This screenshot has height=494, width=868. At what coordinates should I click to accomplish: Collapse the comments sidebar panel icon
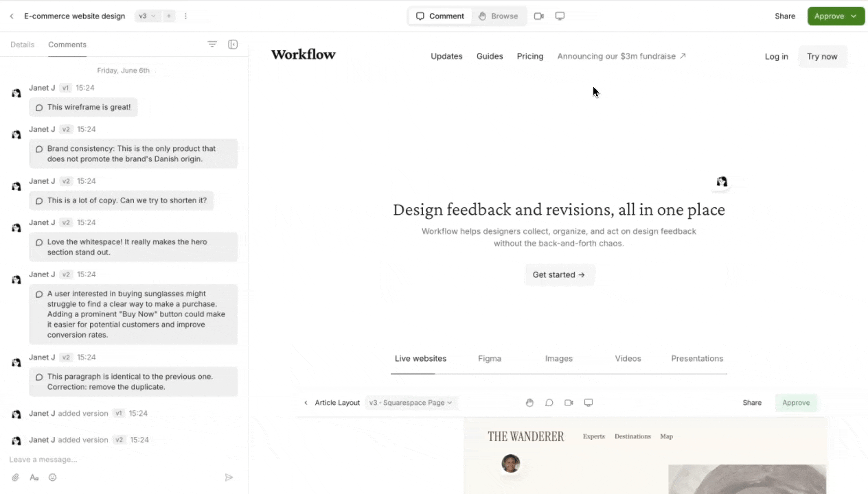233,44
